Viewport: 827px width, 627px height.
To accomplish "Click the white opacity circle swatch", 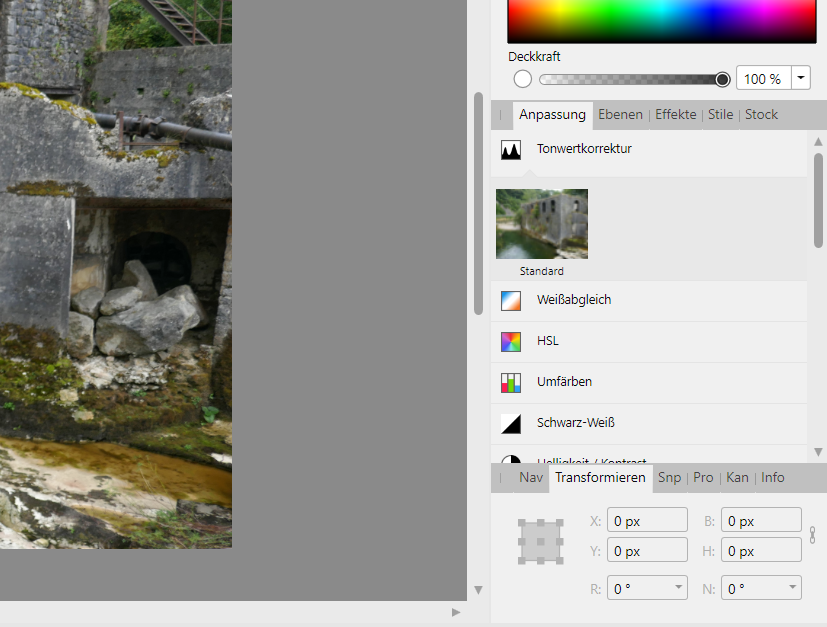I will 523,79.
